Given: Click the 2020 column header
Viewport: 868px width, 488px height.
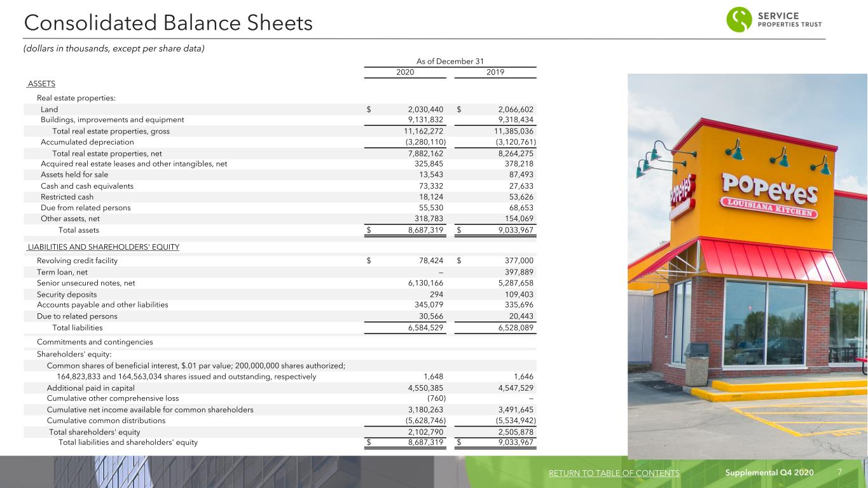Looking at the screenshot, I should pos(406,72).
